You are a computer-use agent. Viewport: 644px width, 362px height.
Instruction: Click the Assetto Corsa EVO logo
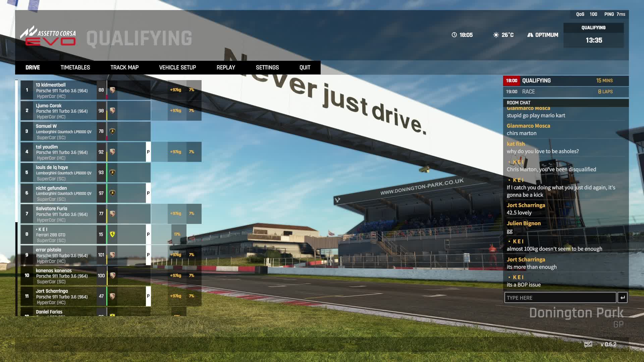coord(48,36)
